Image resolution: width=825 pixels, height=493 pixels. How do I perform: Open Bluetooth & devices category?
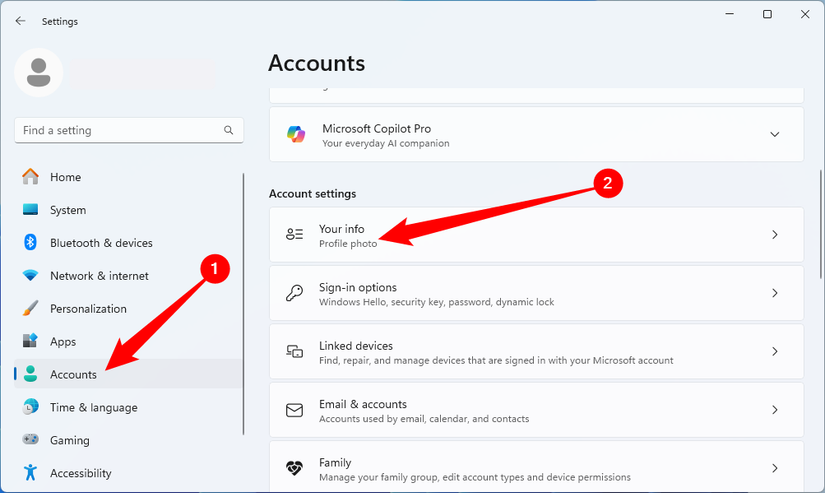click(x=101, y=243)
